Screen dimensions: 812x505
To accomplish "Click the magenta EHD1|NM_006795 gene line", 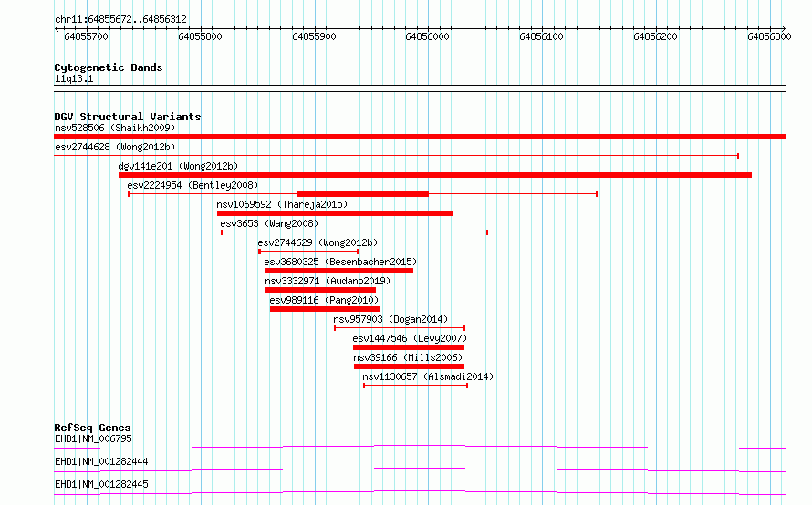I will pyautogui.click(x=420, y=447).
